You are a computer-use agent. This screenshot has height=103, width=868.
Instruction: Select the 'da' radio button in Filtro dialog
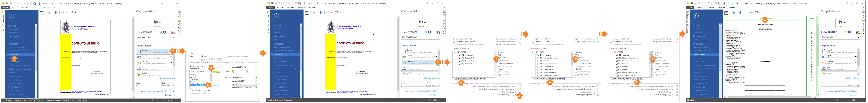click(x=202, y=60)
